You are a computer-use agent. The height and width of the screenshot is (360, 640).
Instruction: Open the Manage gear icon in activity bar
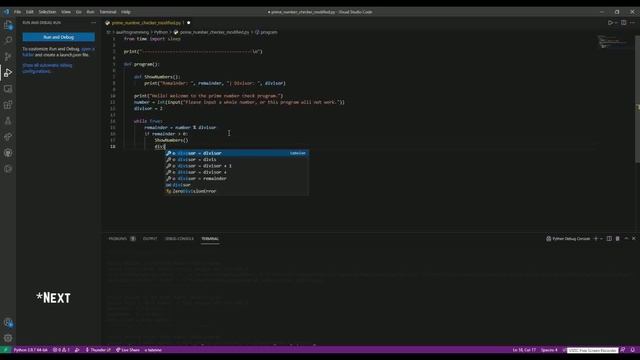point(8,338)
